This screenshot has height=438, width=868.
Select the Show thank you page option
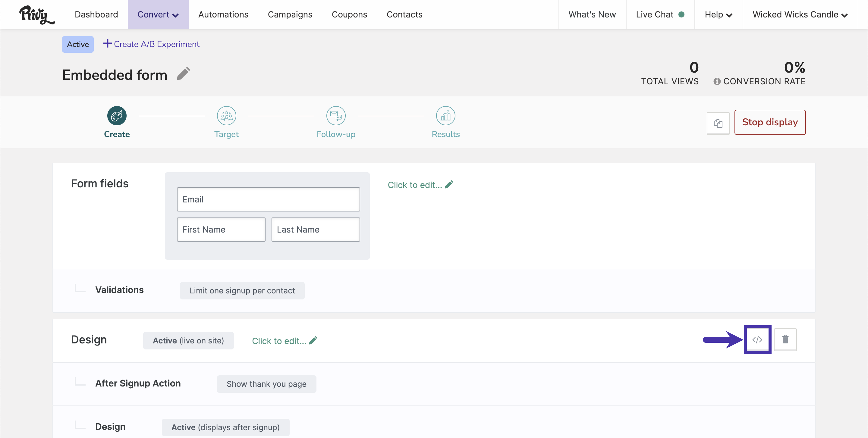[x=266, y=384]
